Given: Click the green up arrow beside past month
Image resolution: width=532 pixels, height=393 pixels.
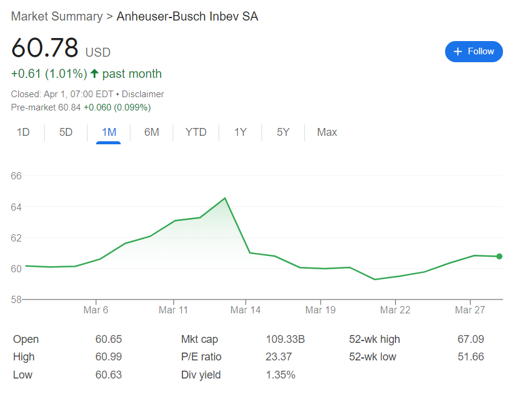Looking at the screenshot, I should pos(94,74).
